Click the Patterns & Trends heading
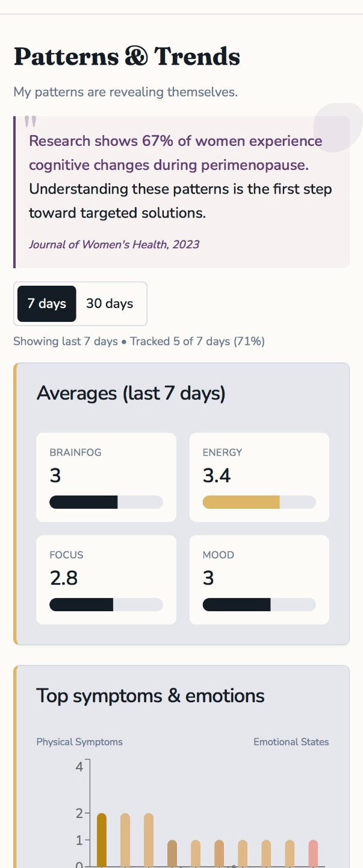 pos(127,57)
